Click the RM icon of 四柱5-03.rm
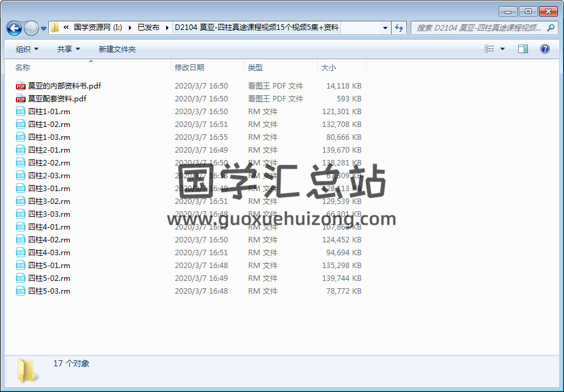 (x=21, y=291)
